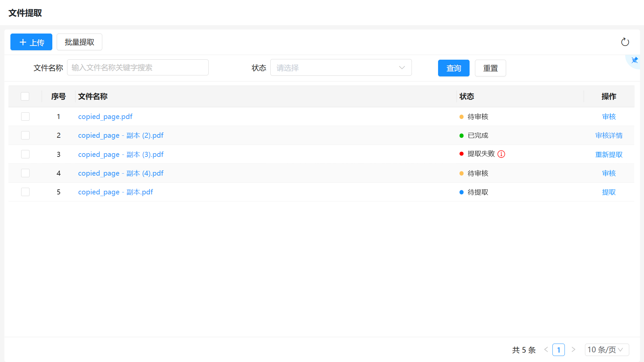This screenshot has height=362, width=644.
Task: Click the 上传 upload button with plus icon
Action: coord(31,42)
